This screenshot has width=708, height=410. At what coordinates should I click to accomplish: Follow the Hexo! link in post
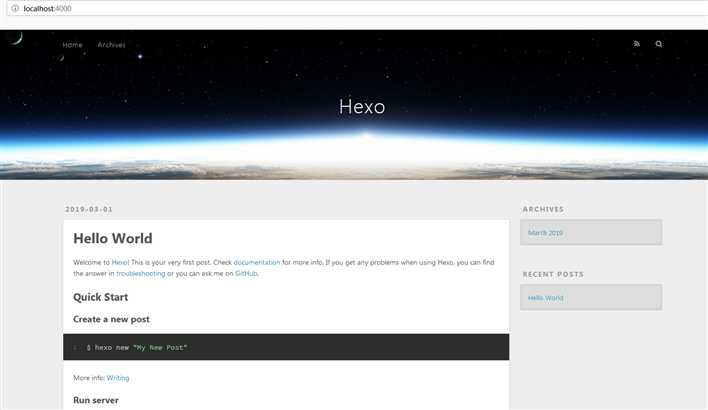click(120, 262)
